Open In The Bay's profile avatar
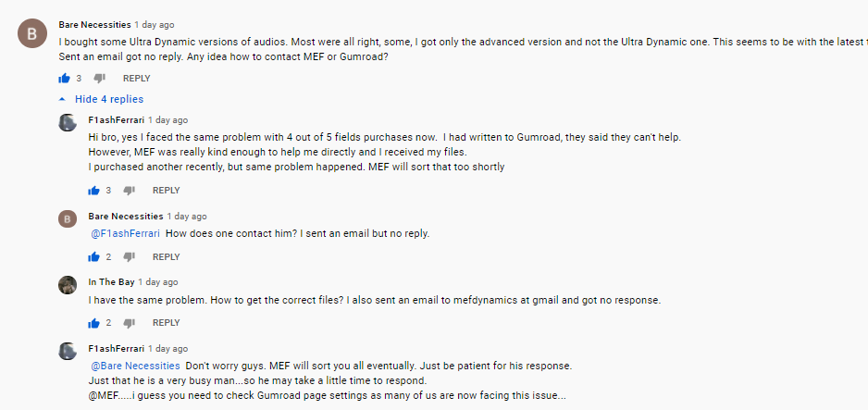Image resolution: width=868 pixels, height=410 pixels. 68,285
